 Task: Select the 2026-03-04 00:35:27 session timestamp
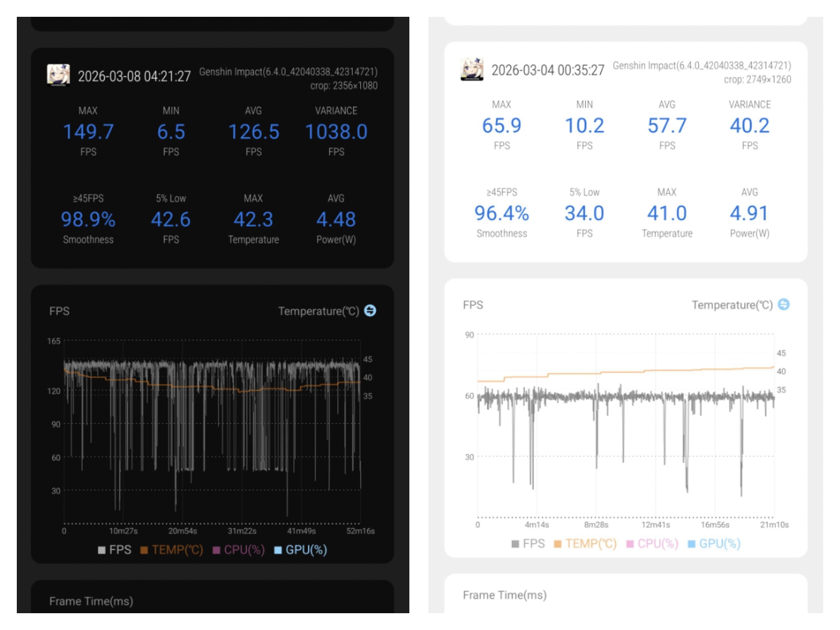(x=548, y=71)
